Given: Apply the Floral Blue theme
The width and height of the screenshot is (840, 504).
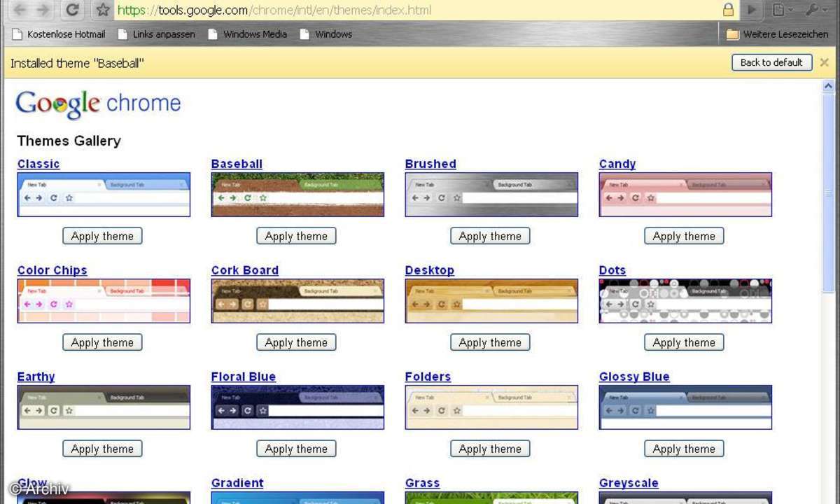Looking at the screenshot, I should click(296, 449).
